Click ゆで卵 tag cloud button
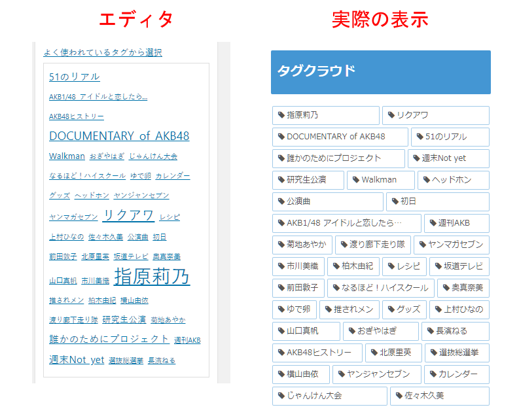 point(295,309)
